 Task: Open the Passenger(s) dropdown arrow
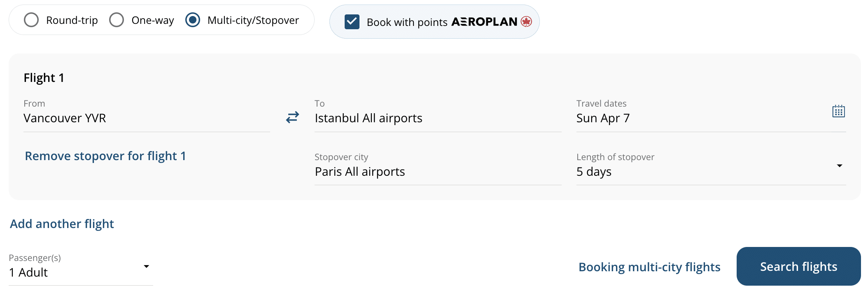146,266
